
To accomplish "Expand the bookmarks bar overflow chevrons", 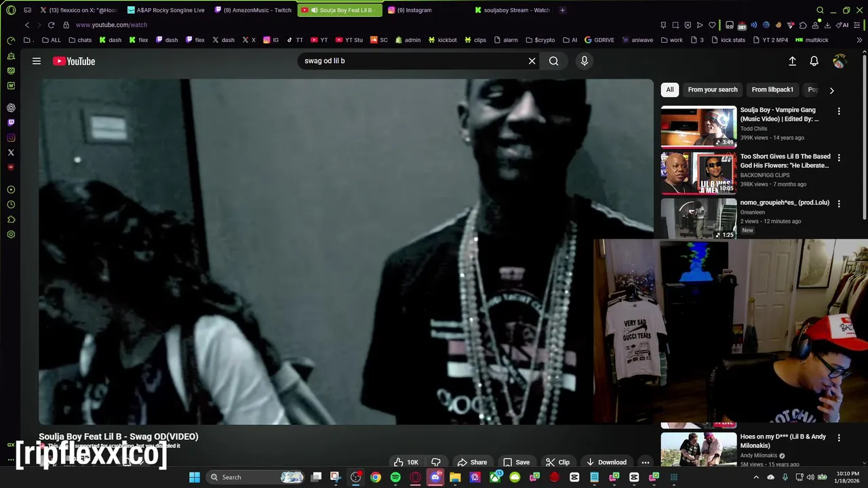I will tap(860, 40).
